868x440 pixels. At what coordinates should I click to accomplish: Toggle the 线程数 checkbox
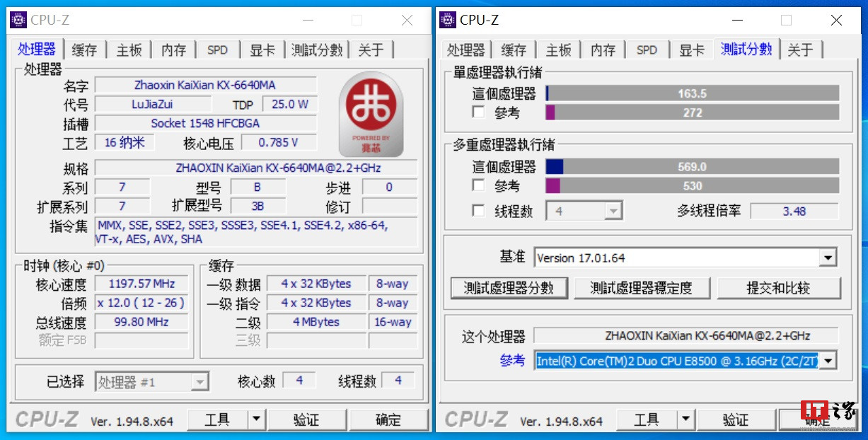(x=478, y=210)
